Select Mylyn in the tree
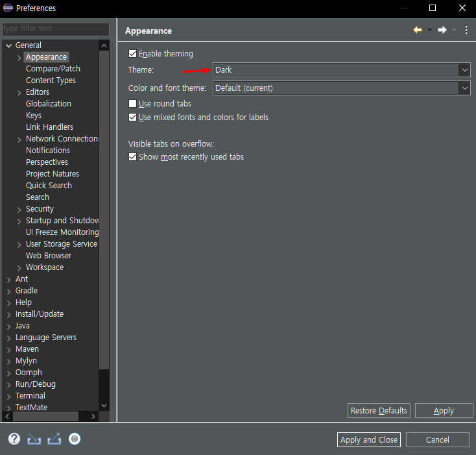 26,361
